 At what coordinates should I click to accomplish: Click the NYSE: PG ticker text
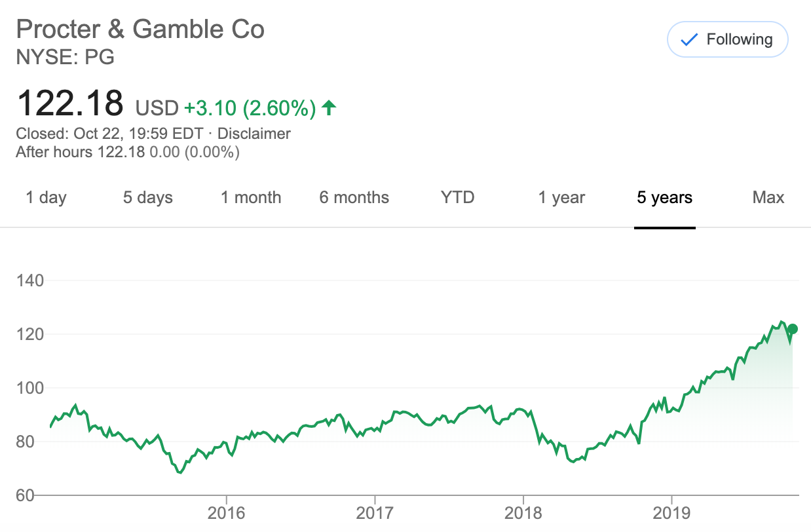(x=65, y=58)
